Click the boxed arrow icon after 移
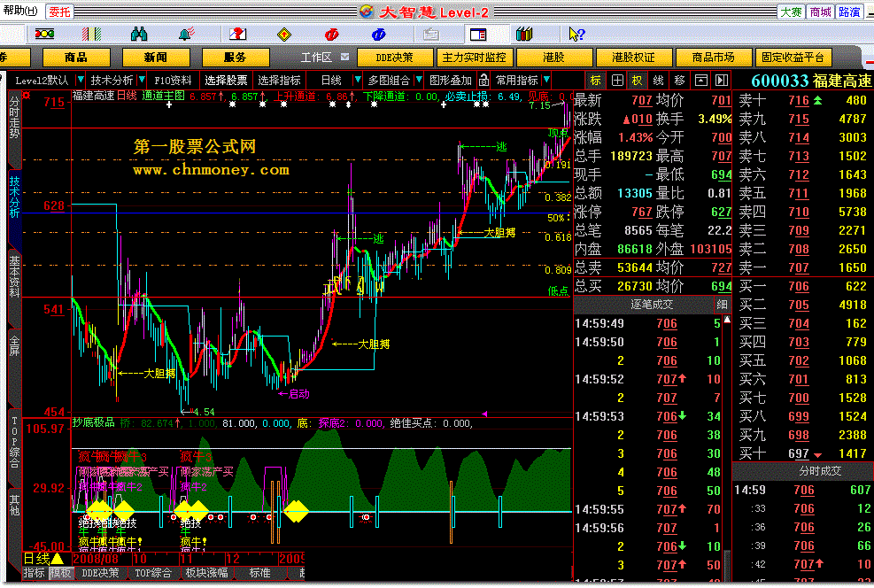 pyautogui.click(x=700, y=81)
